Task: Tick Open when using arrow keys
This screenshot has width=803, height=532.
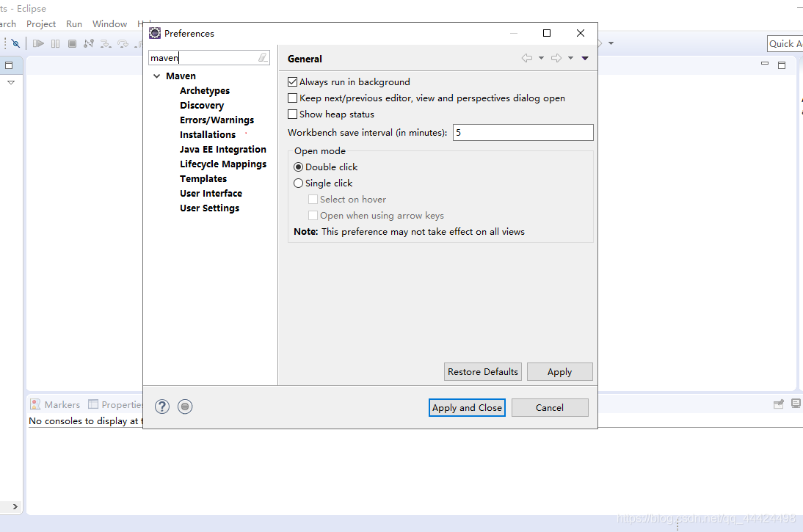Action: coord(313,216)
